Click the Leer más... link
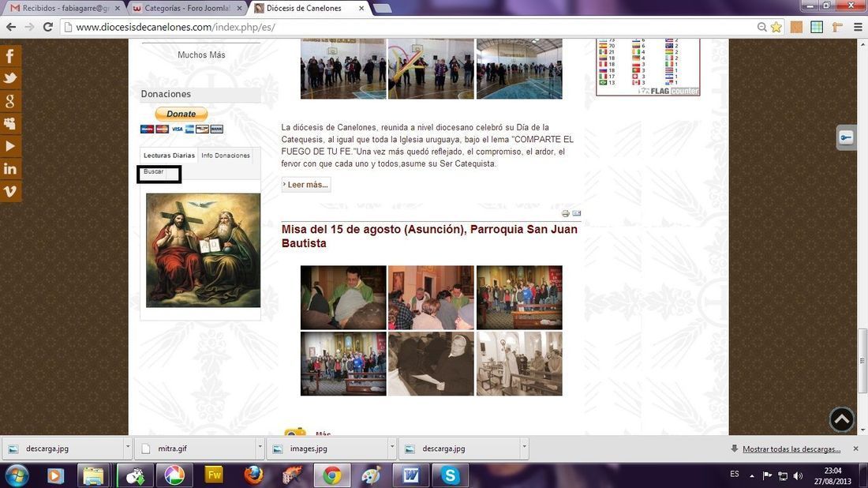 coord(306,185)
